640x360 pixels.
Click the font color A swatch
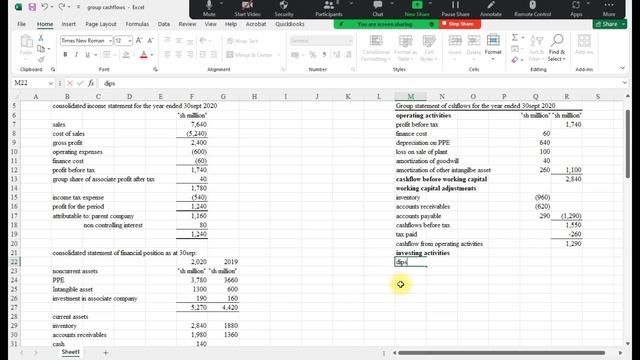[x=144, y=55]
